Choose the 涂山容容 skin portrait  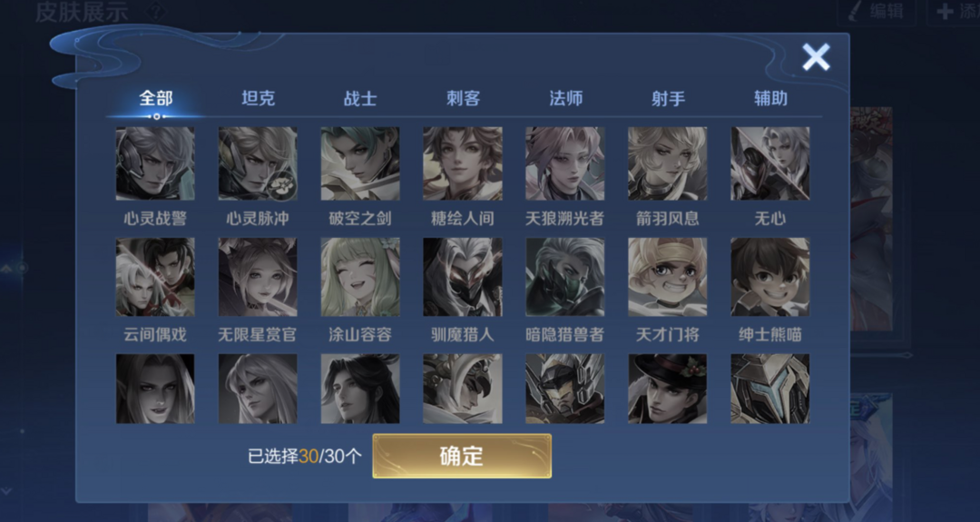360,277
